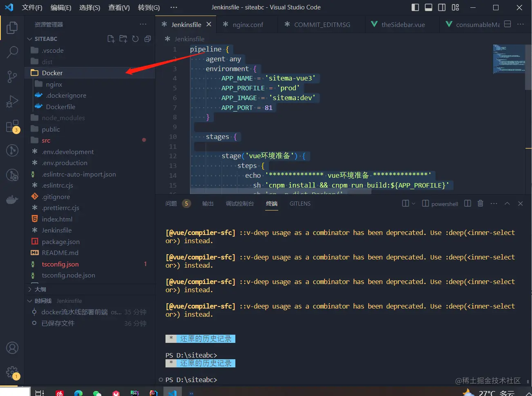
Task: Open the Search view in activity bar
Action: point(12,52)
